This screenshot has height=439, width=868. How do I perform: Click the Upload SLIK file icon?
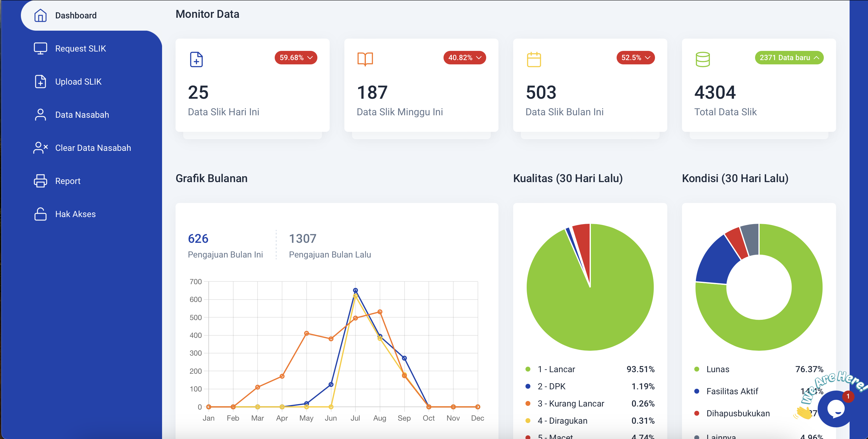[40, 82]
